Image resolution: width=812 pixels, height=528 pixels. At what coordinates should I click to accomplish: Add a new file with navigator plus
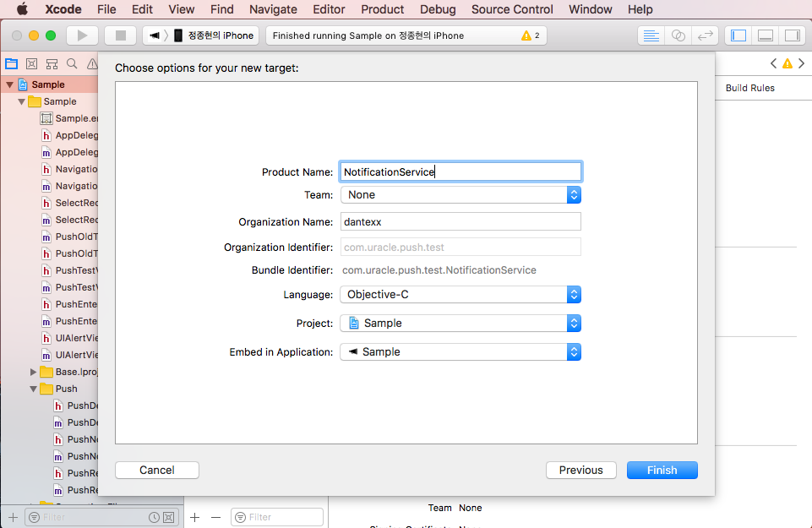coord(13,517)
